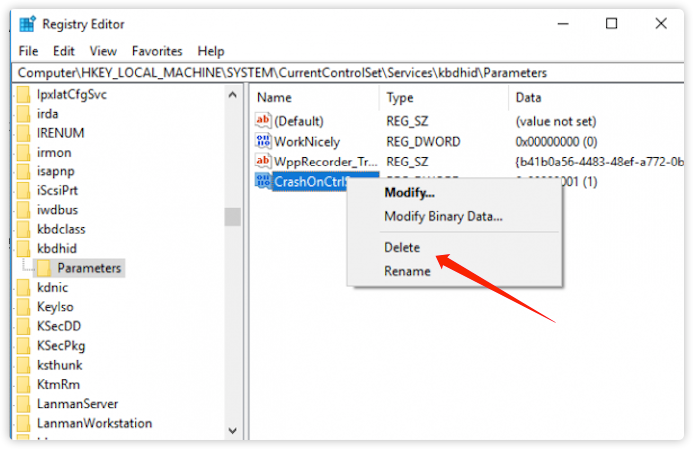Select the iScsiPrt key
Viewport: 693px width, 449px height.
tap(57, 190)
